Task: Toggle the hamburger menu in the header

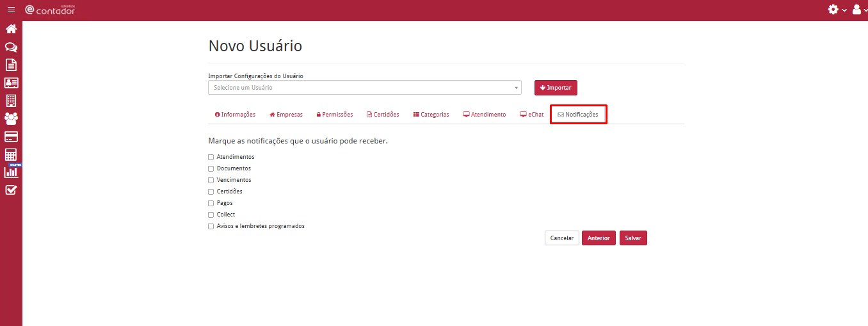Action: pyautogui.click(x=11, y=10)
